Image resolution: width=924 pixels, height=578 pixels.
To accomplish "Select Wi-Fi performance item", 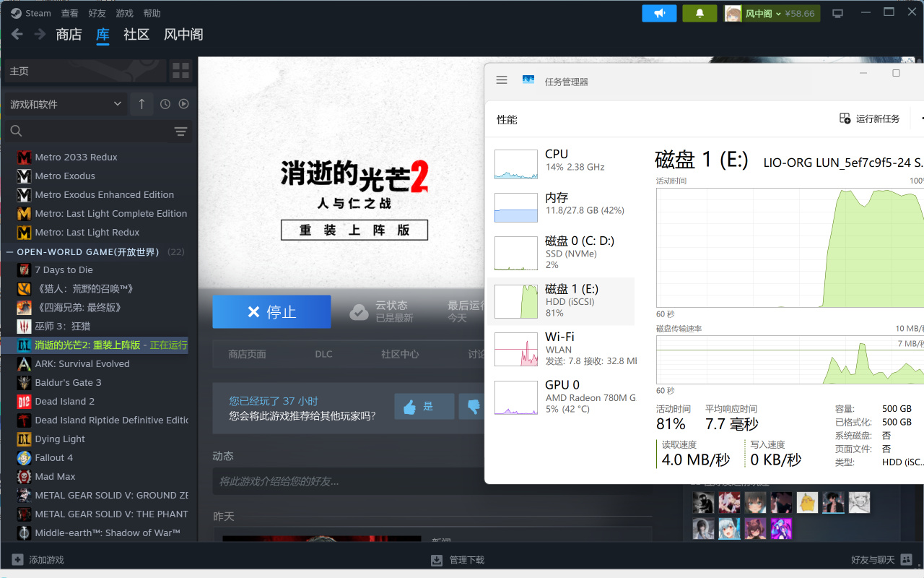I will (562, 348).
